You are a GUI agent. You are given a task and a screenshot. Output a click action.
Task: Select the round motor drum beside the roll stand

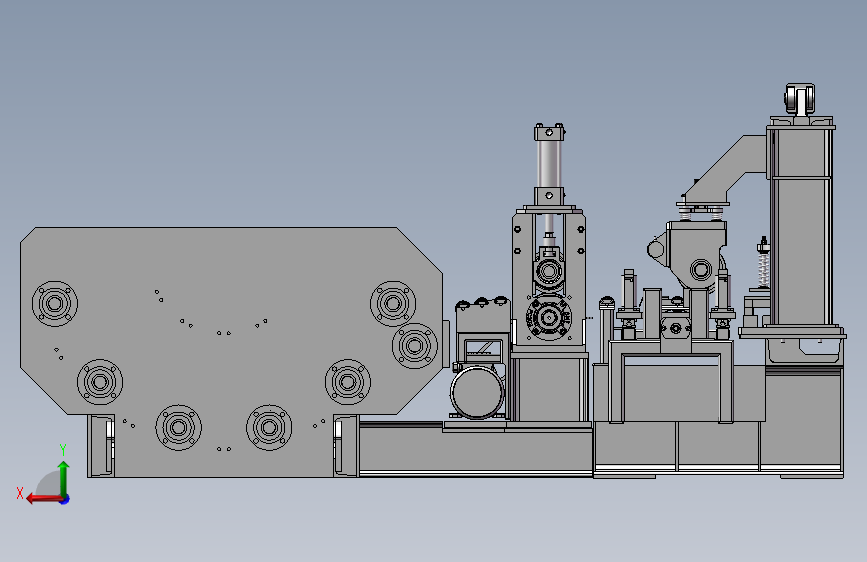click(x=478, y=392)
